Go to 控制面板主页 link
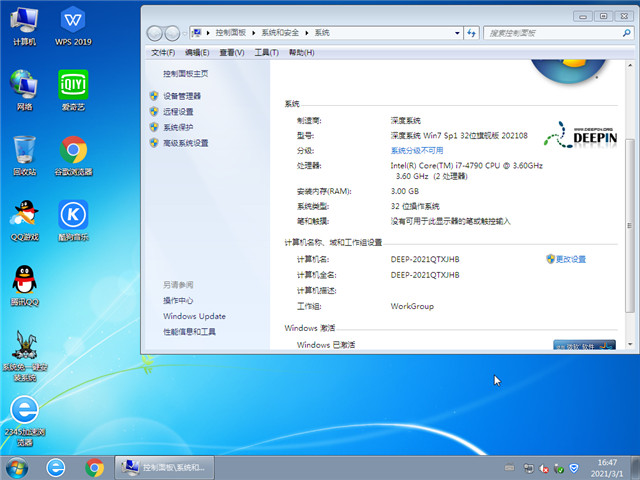The width and height of the screenshot is (640, 480). tap(186, 73)
